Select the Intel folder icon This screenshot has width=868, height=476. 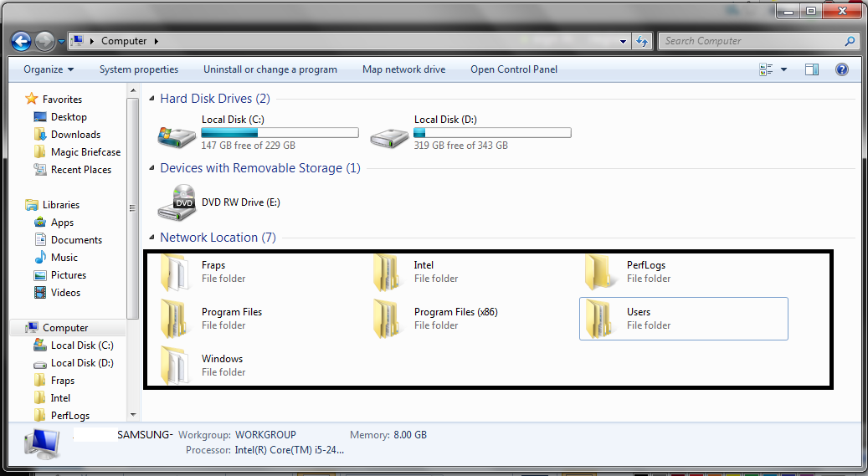387,272
